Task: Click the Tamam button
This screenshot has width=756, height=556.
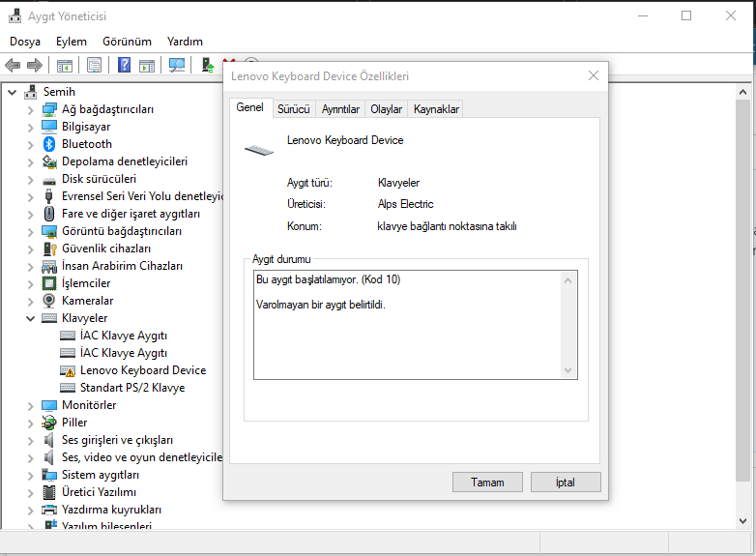Action: 487,483
